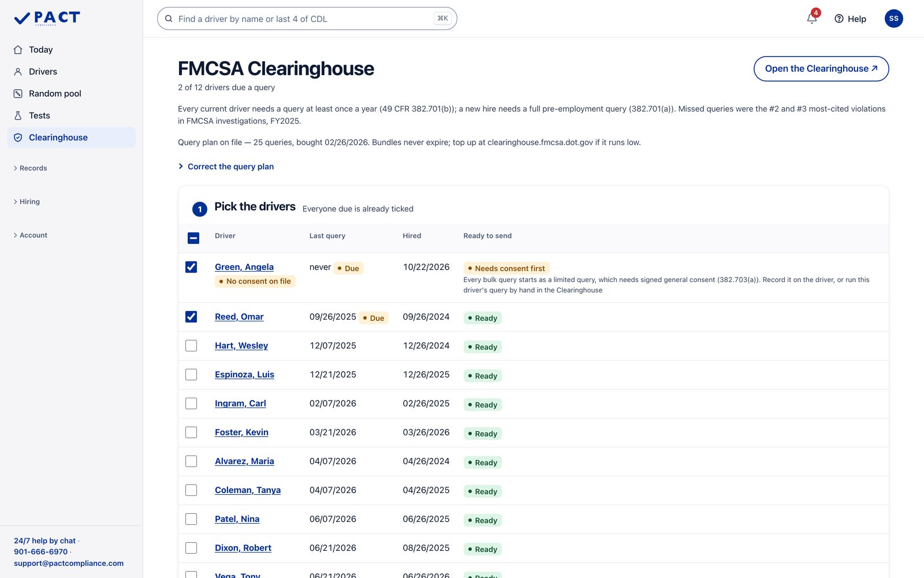The width and height of the screenshot is (924, 578).
Task: Toggle the select-all drivers checkbox
Action: click(x=193, y=238)
